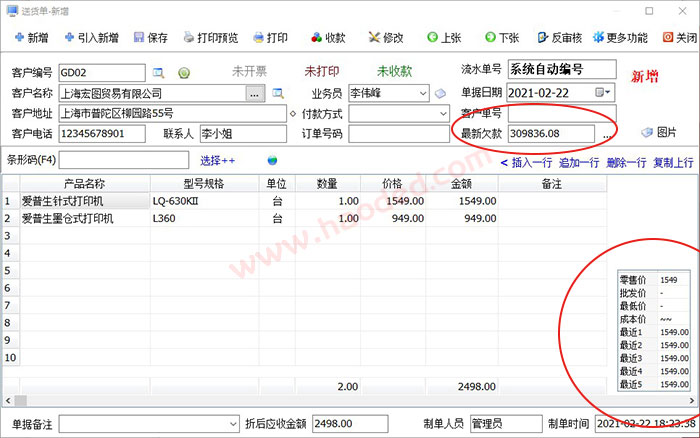Click the 条形码(F4) barcode input
Screen dimensions: 700x438
click(124, 160)
